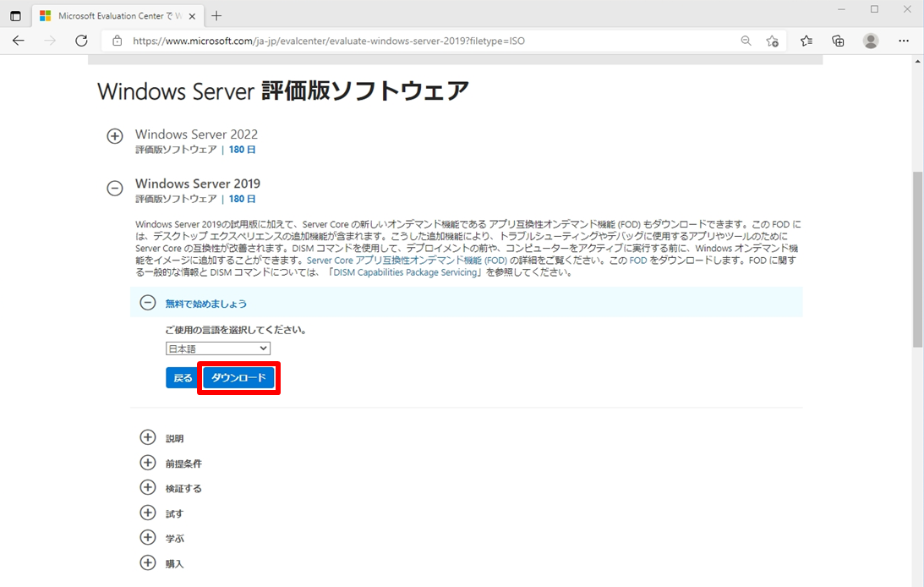Click the address bar URL
The image size is (924, 587).
(329, 41)
